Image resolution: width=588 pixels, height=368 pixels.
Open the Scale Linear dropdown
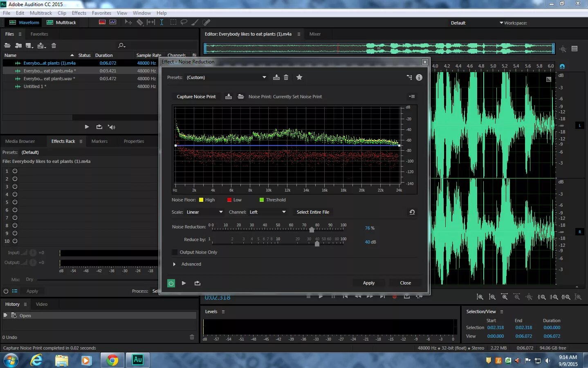click(204, 212)
